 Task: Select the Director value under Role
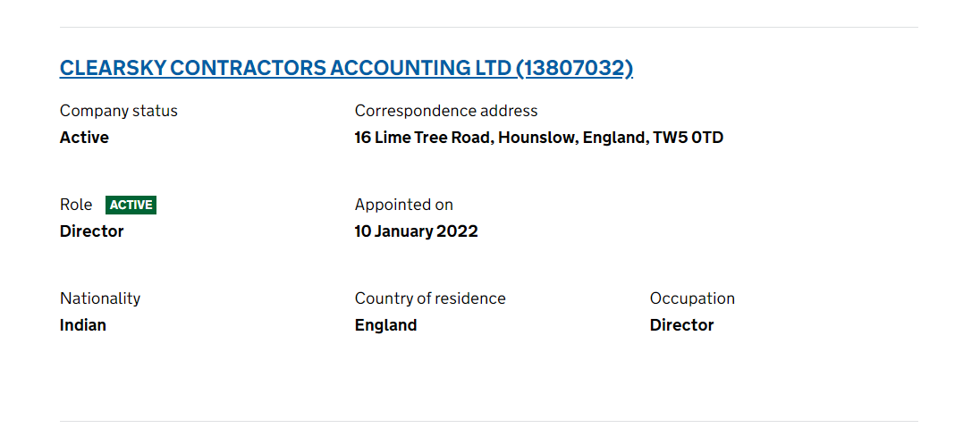[92, 231]
